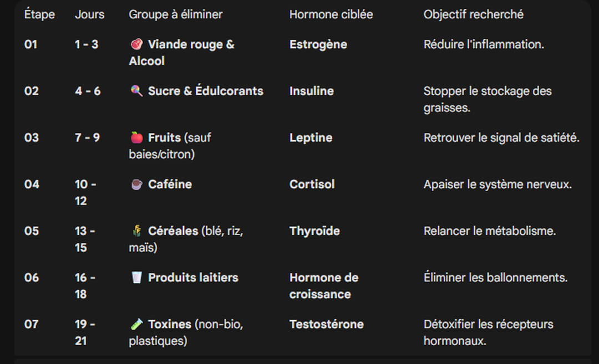The height and width of the screenshot is (364, 599).
Task: Click the milk glass emoji beside Produits laitiers
Action: tap(136, 278)
